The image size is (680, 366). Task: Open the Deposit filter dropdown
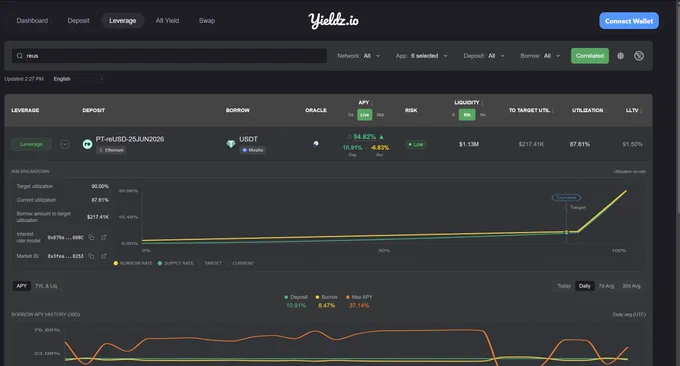[484, 56]
